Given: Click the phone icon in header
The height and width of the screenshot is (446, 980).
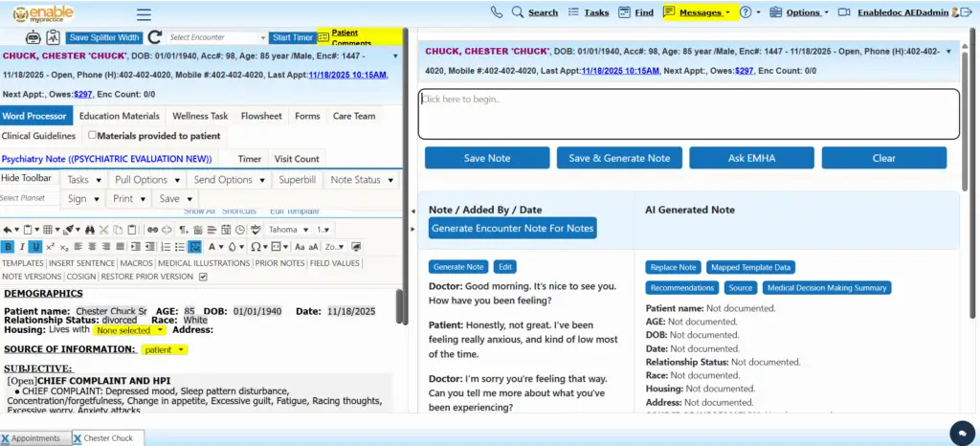Looking at the screenshot, I should 496,12.
